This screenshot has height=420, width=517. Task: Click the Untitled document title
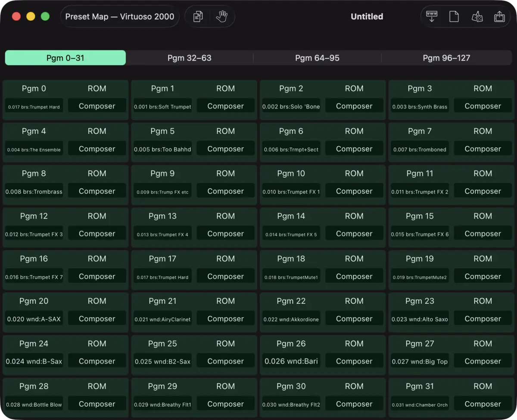click(x=367, y=17)
